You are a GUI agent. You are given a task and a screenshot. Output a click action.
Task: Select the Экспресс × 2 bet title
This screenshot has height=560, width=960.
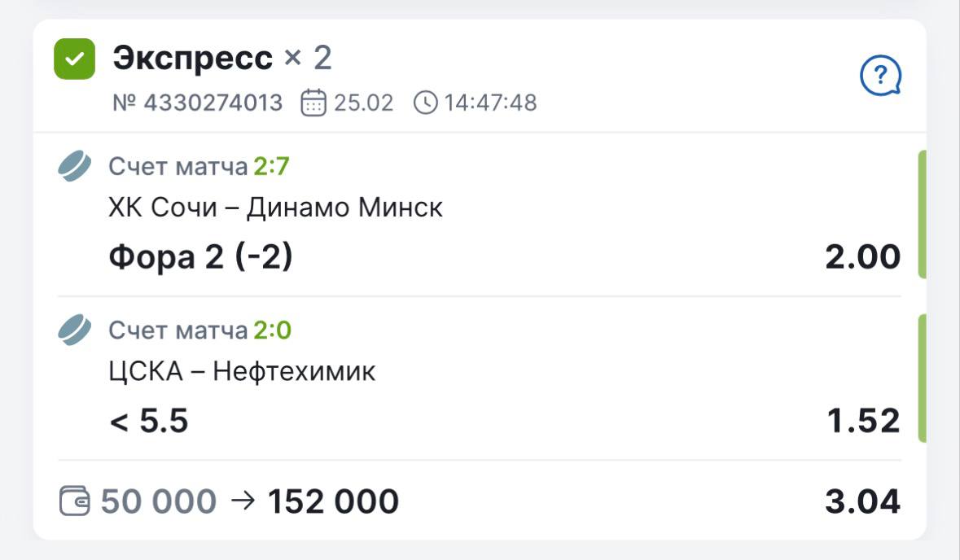tap(221, 59)
